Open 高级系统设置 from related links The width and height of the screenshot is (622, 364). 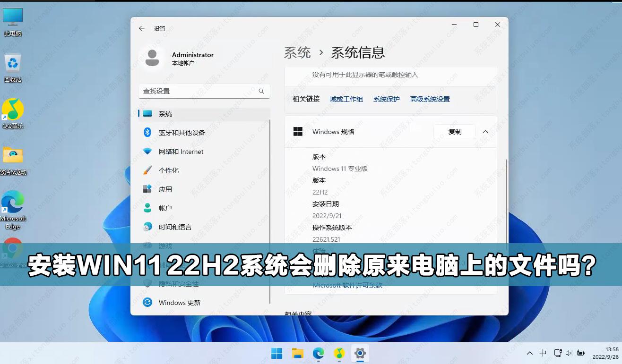click(x=429, y=99)
